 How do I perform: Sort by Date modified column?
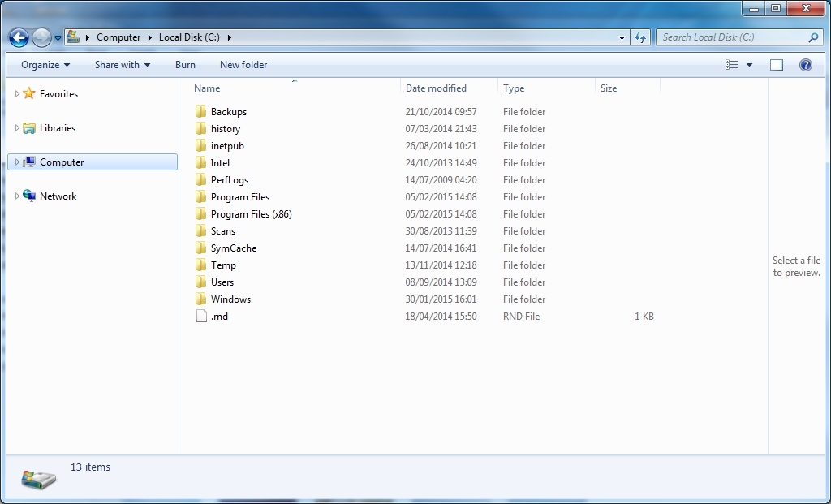pos(436,88)
